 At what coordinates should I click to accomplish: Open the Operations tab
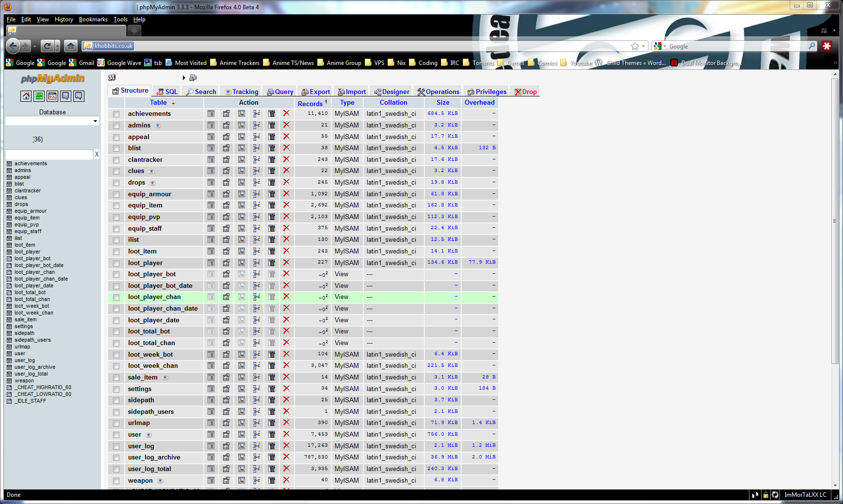[438, 92]
